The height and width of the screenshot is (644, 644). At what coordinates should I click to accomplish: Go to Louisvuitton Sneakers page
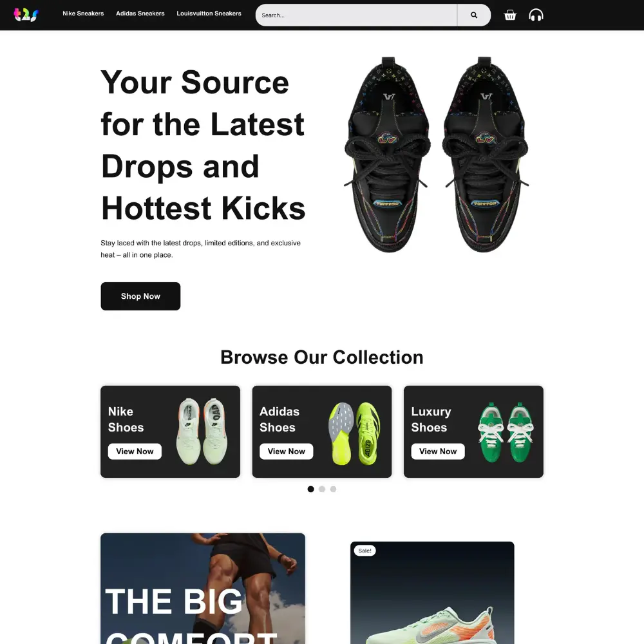209,14
